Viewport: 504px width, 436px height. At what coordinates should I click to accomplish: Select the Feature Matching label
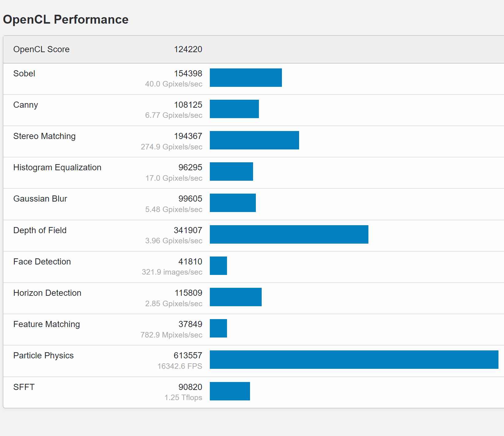tap(47, 324)
